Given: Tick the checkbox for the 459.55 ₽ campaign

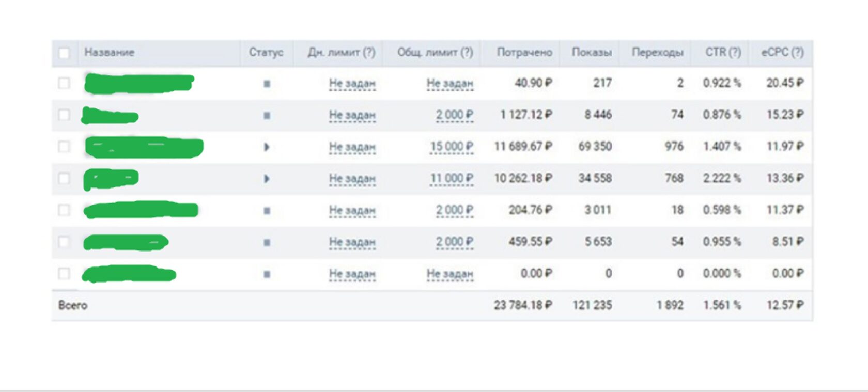Looking at the screenshot, I should coord(64,242).
